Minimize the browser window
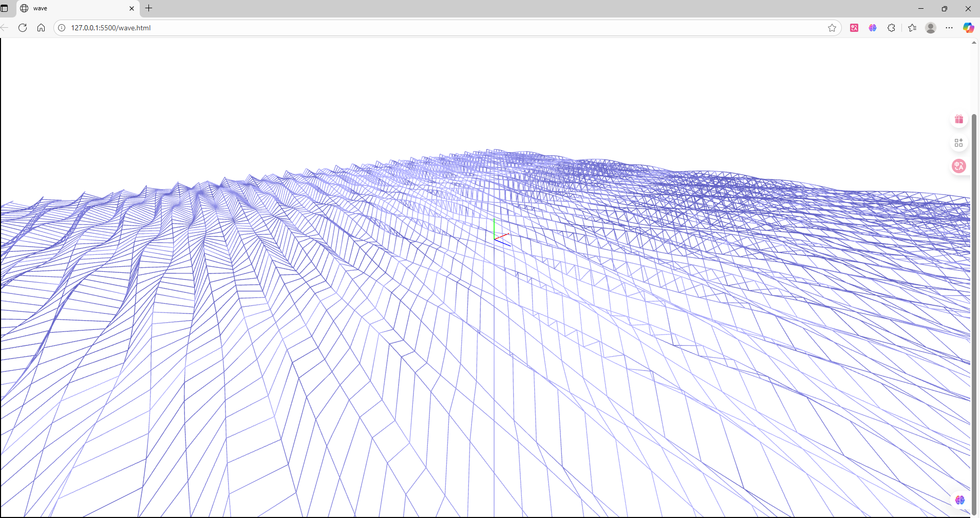The image size is (980, 518). tap(920, 8)
